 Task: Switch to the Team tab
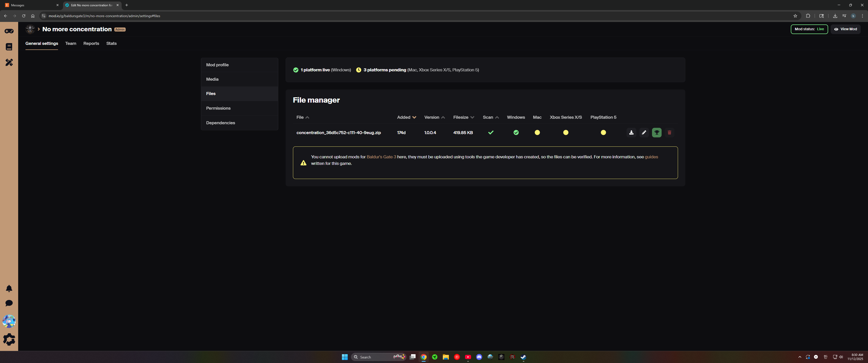pos(71,43)
